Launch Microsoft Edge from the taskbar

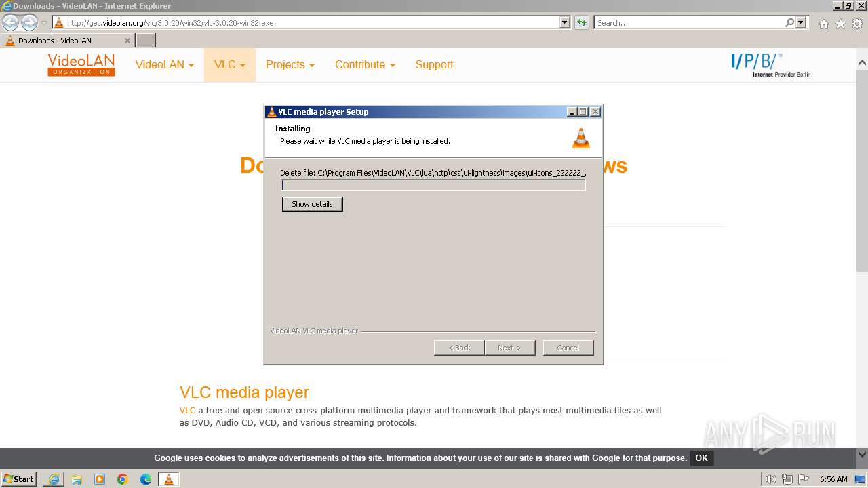pyautogui.click(x=146, y=479)
